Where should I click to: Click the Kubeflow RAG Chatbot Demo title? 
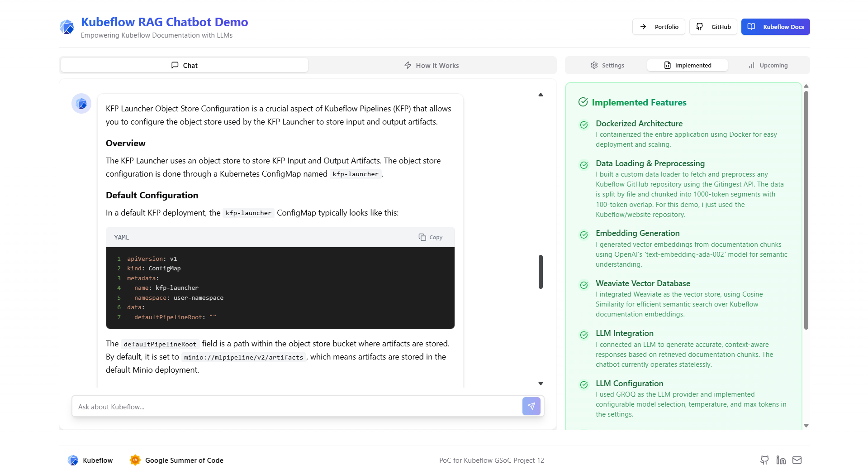(165, 22)
